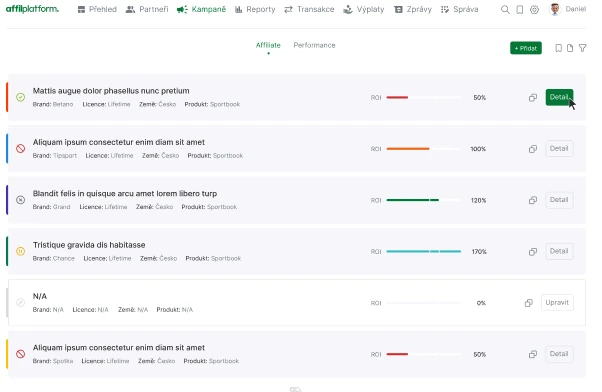Screen dimensions: 602x392
Task: Copy the Mattis augue dolor campaign
Action: coord(533,98)
